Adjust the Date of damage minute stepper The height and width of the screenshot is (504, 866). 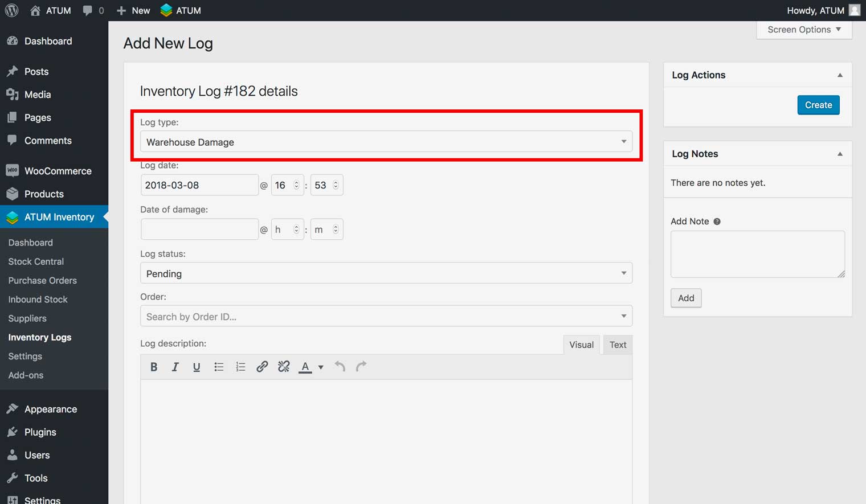336,229
